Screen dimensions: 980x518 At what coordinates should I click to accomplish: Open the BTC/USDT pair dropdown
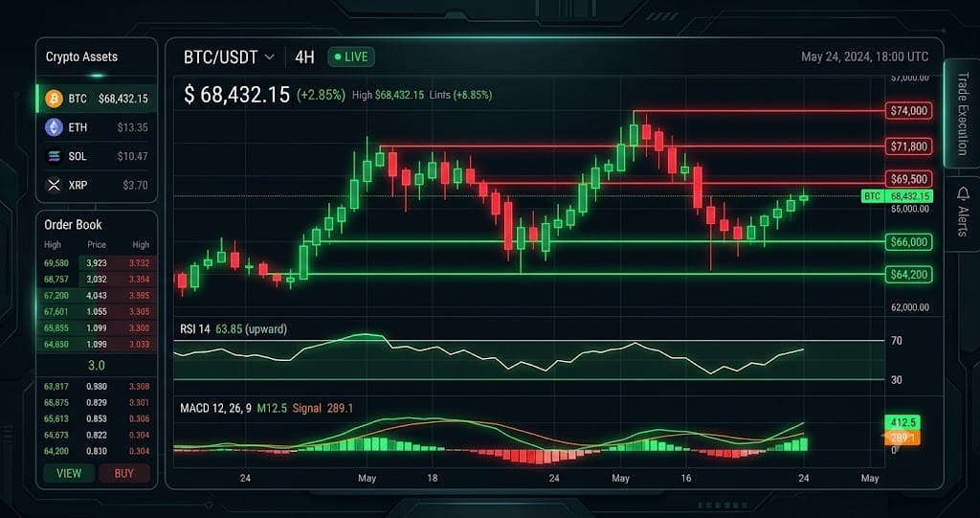[229, 57]
